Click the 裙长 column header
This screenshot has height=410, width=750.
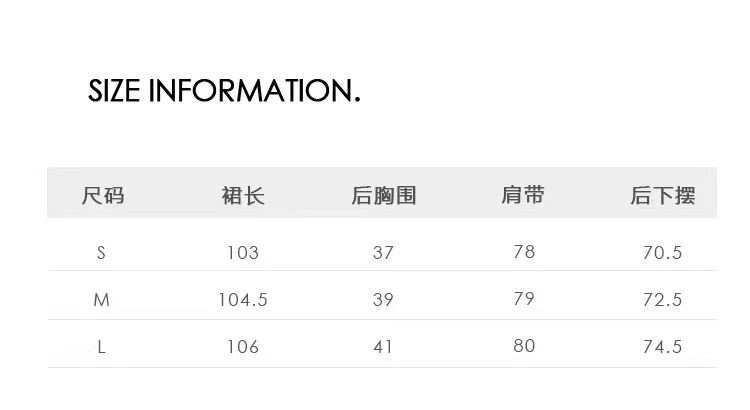tap(243, 195)
